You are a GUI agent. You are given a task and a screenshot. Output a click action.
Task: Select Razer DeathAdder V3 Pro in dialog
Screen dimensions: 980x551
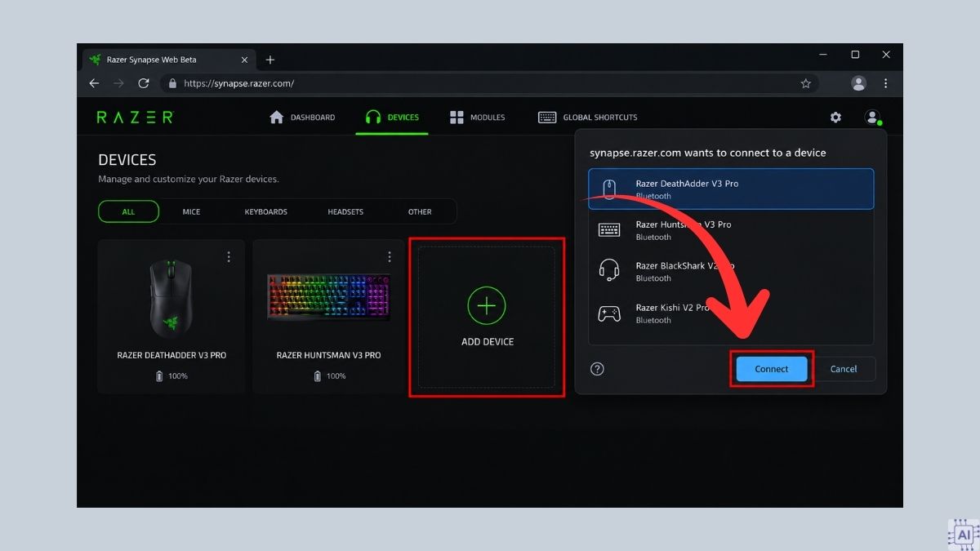[731, 189]
